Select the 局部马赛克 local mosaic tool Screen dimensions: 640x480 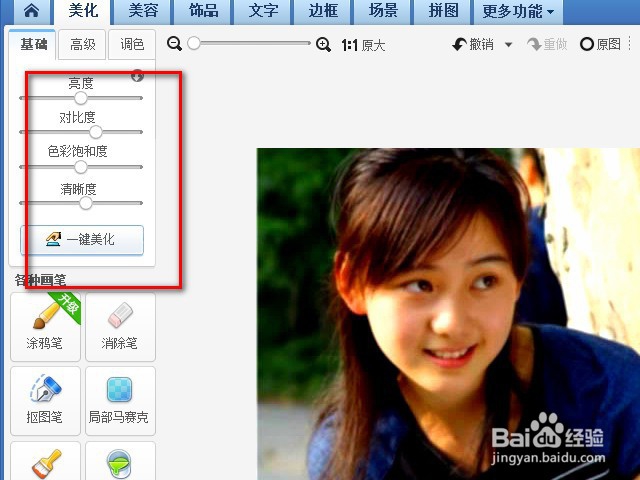(120, 401)
